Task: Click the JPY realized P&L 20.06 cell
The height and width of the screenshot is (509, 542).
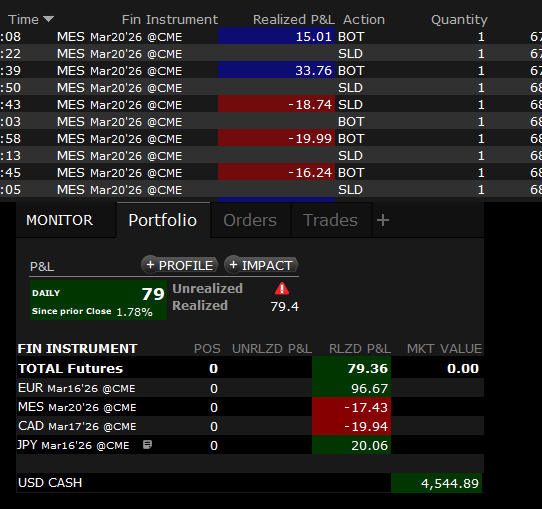Action: (x=352, y=445)
